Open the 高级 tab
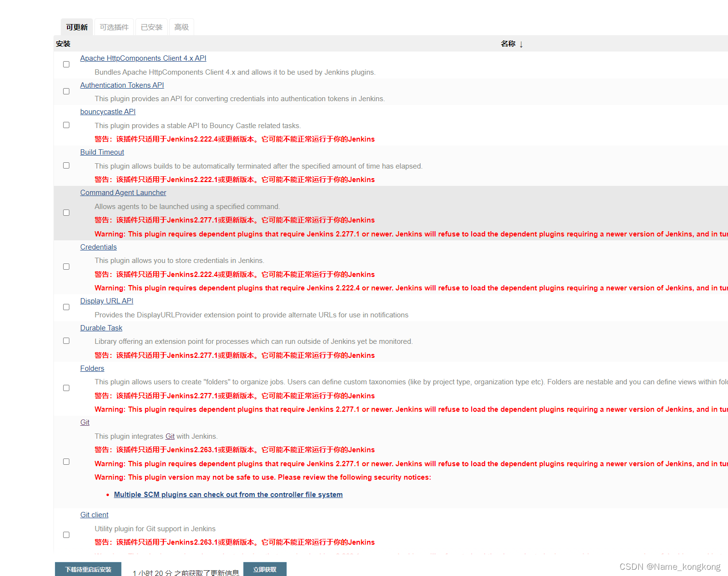 click(x=181, y=26)
